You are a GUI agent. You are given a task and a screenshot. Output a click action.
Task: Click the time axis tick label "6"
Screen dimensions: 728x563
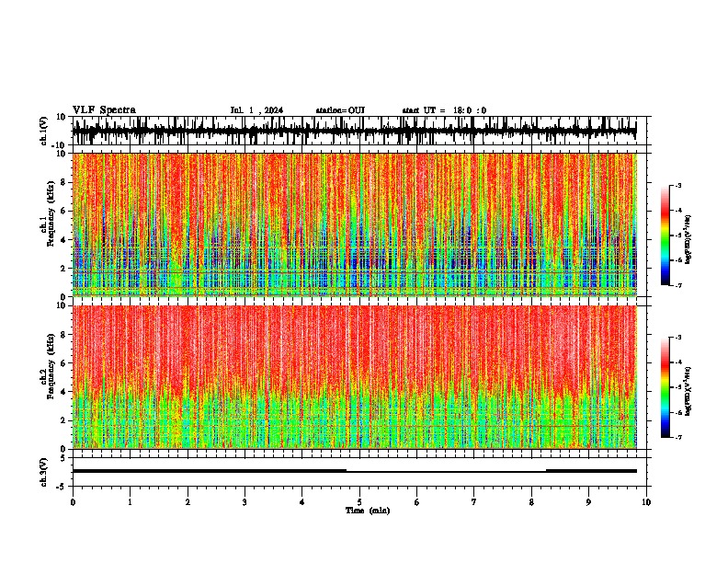[x=417, y=502]
